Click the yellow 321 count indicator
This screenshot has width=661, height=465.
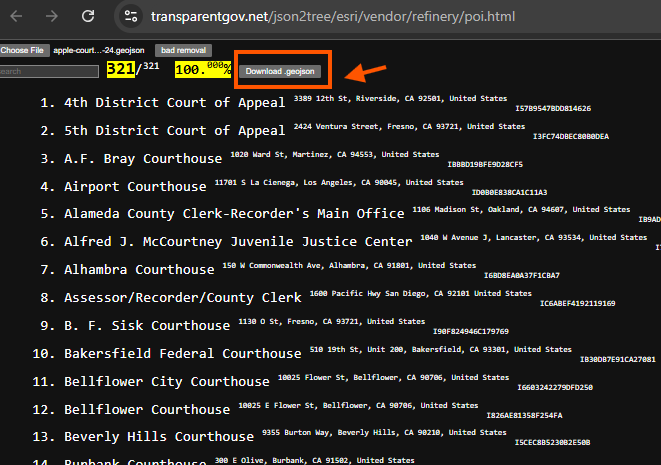(x=120, y=70)
